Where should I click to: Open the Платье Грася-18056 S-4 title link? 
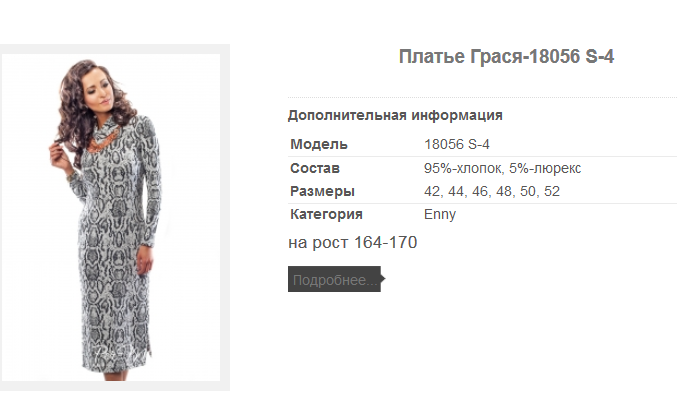[x=506, y=57]
